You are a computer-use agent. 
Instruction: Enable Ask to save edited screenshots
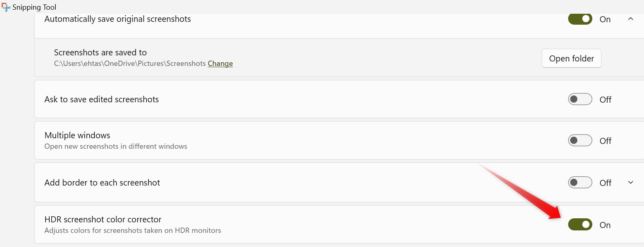(580, 99)
